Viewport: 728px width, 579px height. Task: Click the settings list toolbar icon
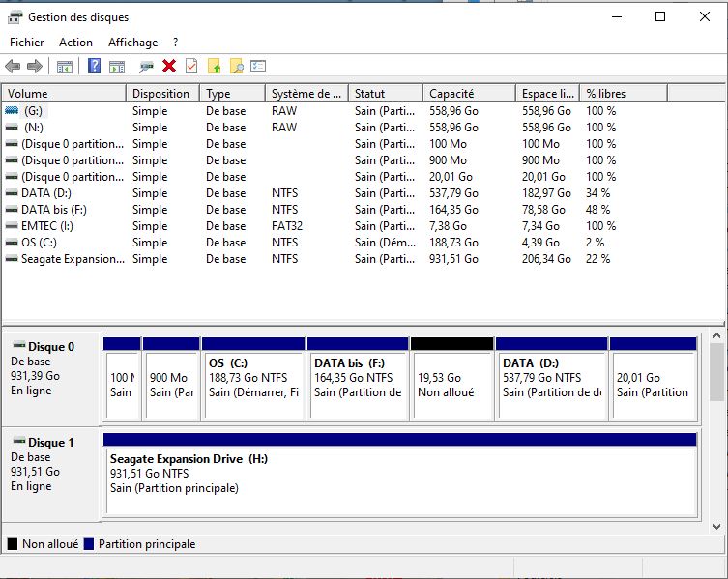258,67
